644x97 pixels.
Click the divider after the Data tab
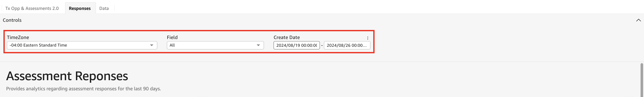pyautogui.click(x=114, y=8)
